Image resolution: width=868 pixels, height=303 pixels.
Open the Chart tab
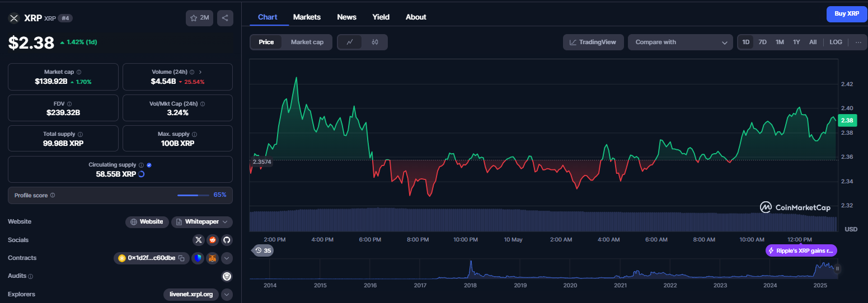click(268, 17)
